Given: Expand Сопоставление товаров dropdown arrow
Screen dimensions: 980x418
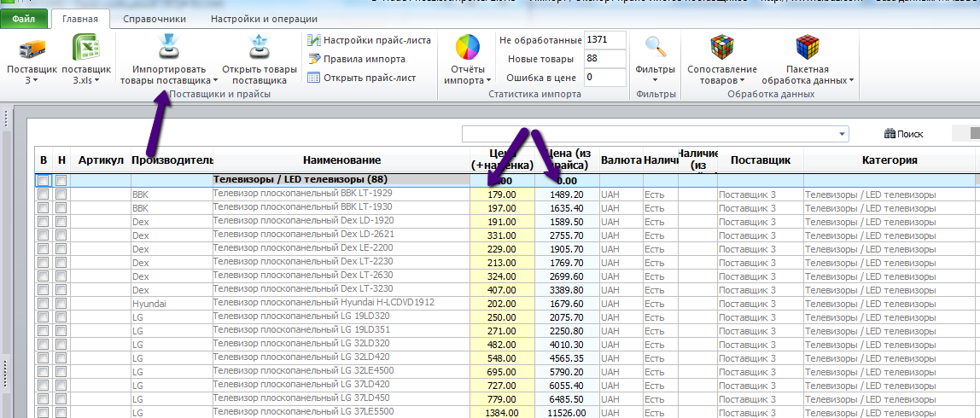Looking at the screenshot, I should [742, 80].
